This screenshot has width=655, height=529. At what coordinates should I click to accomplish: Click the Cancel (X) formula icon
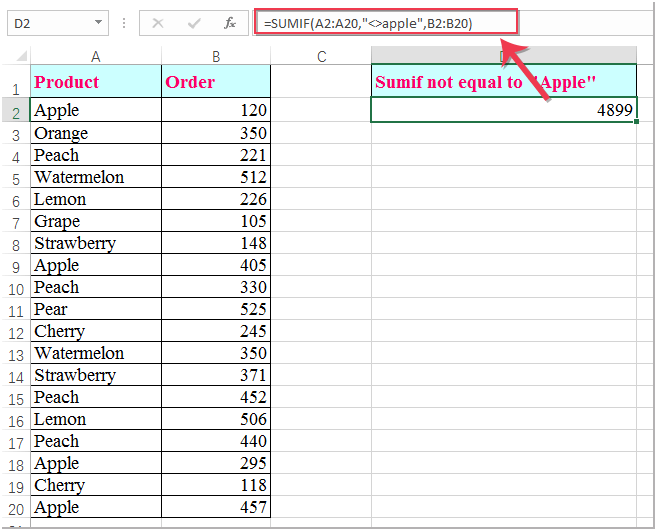click(158, 22)
